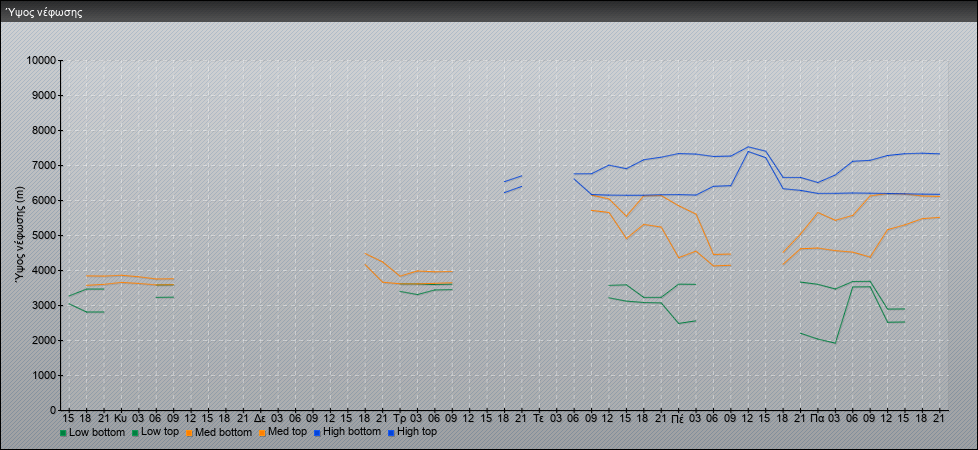The height and width of the screenshot is (450, 978).
Task: Click the 3000 y-axis label
Action: (44, 305)
